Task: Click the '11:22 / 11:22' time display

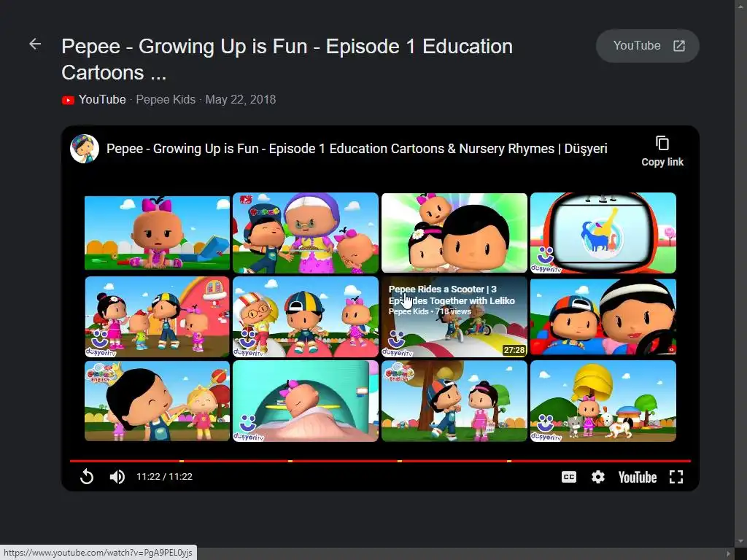Action: (164, 477)
